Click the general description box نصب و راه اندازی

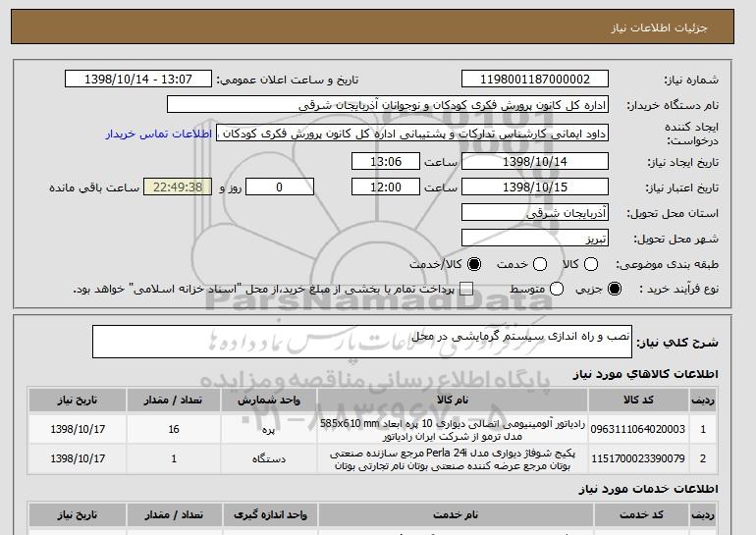(362, 342)
